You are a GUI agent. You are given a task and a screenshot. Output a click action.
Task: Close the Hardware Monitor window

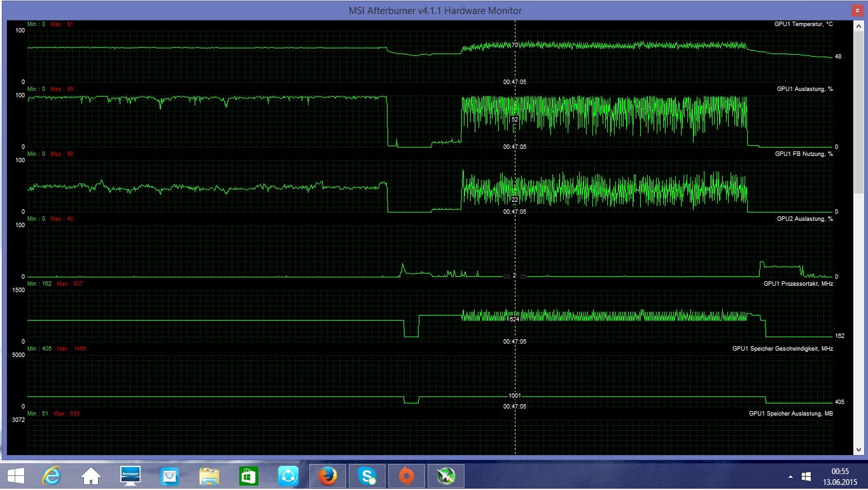tap(857, 10)
